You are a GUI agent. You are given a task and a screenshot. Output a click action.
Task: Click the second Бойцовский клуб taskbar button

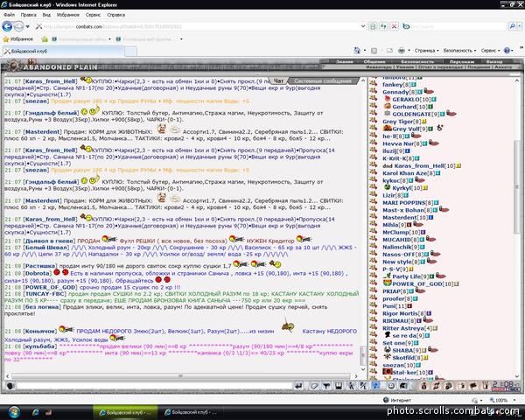pos(191,412)
